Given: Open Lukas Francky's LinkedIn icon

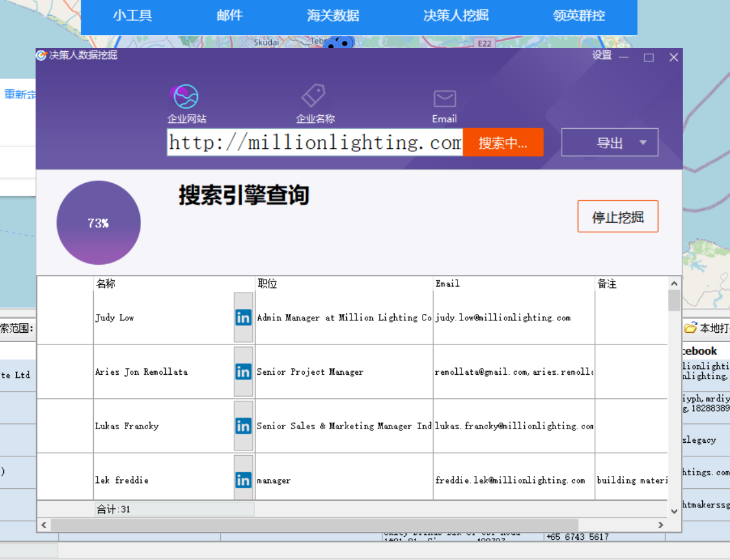Looking at the screenshot, I should pos(243,426).
